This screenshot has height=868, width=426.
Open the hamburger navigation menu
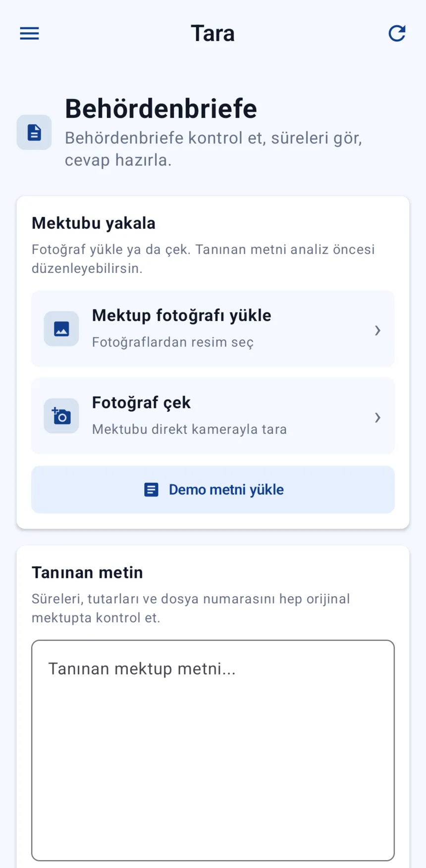pos(29,33)
